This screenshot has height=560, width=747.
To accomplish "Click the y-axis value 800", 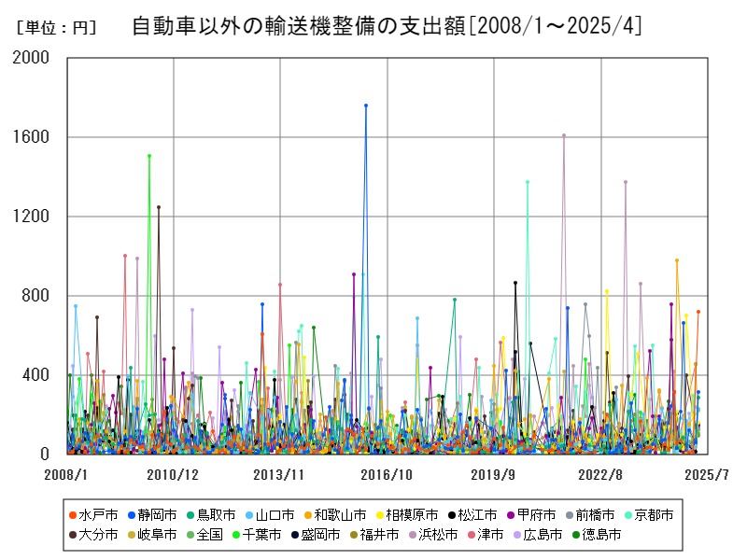I will click(35, 296).
